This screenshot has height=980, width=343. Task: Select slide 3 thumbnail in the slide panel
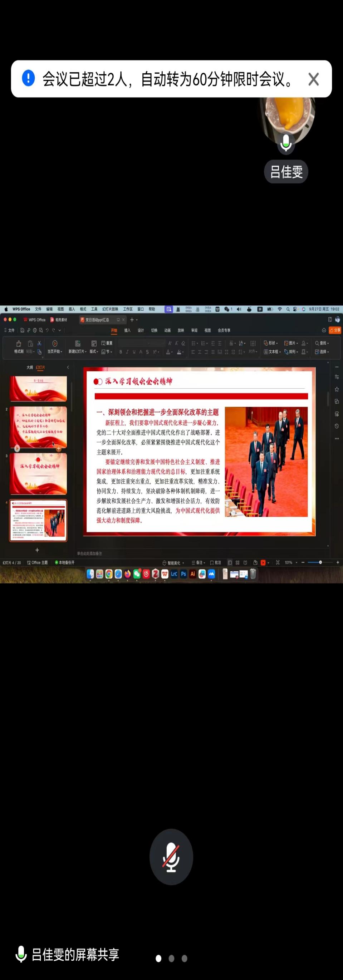pos(38,473)
